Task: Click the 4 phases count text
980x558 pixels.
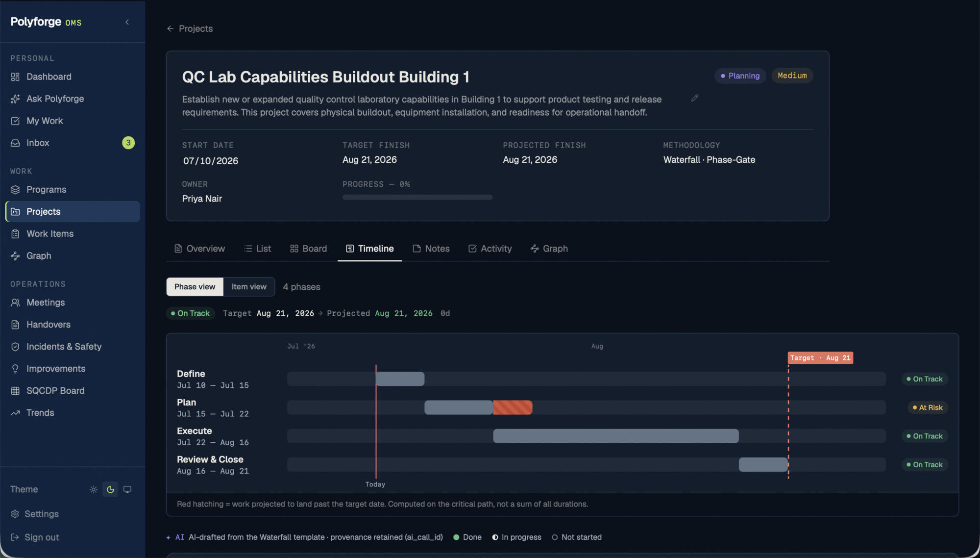Action: (x=301, y=287)
